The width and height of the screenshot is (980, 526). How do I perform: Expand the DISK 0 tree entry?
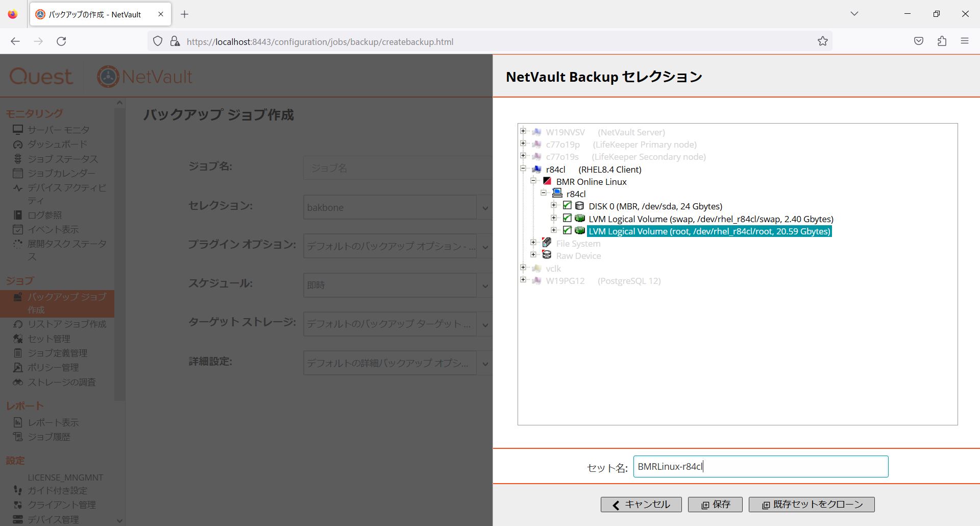pyautogui.click(x=554, y=205)
